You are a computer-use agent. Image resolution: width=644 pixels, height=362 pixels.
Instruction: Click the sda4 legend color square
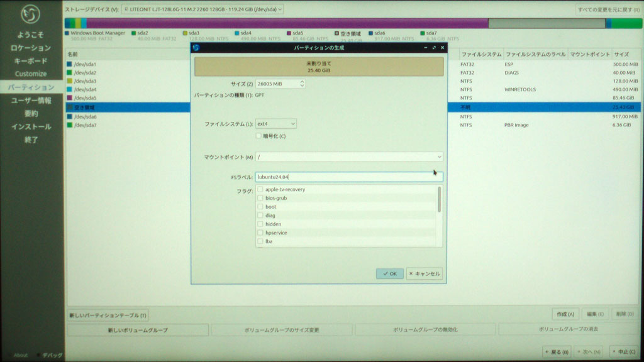(237, 33)
